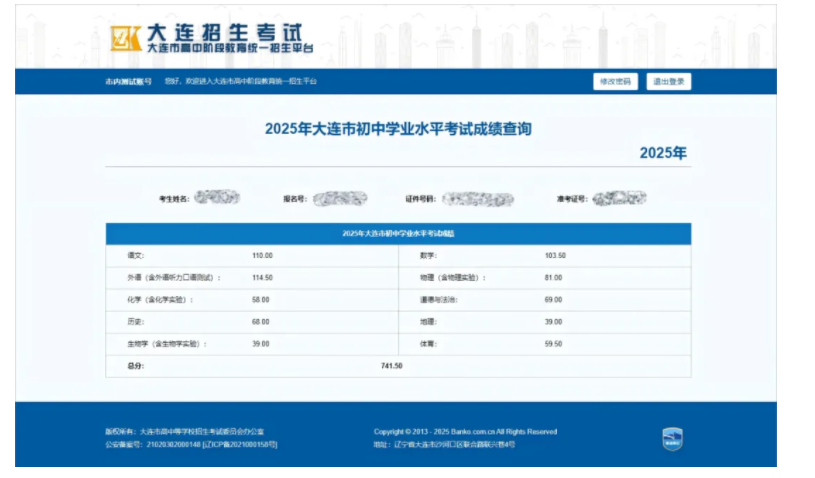815x478 pixels.
Task: Click the large 2025年 year label
Action: click(663, 153)
